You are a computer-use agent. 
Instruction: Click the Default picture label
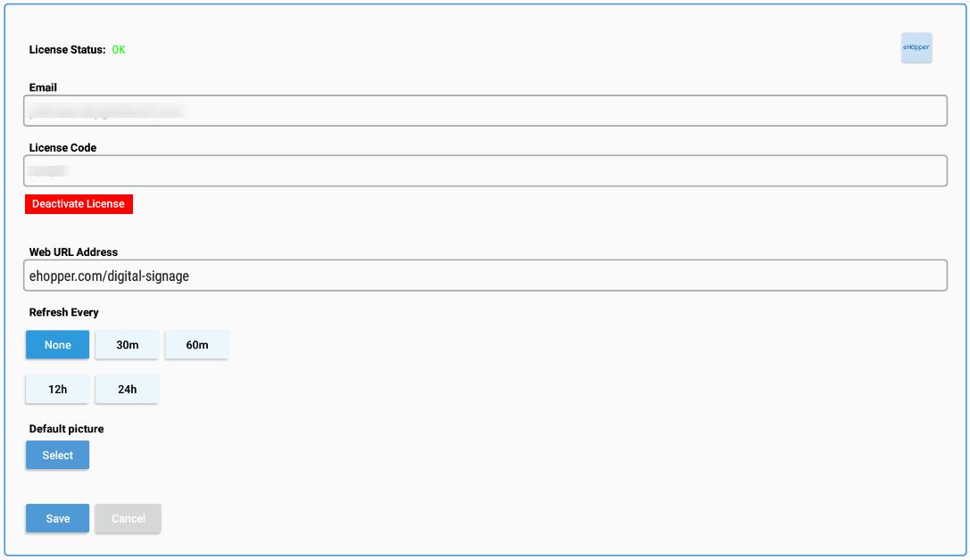pos(66,429)
